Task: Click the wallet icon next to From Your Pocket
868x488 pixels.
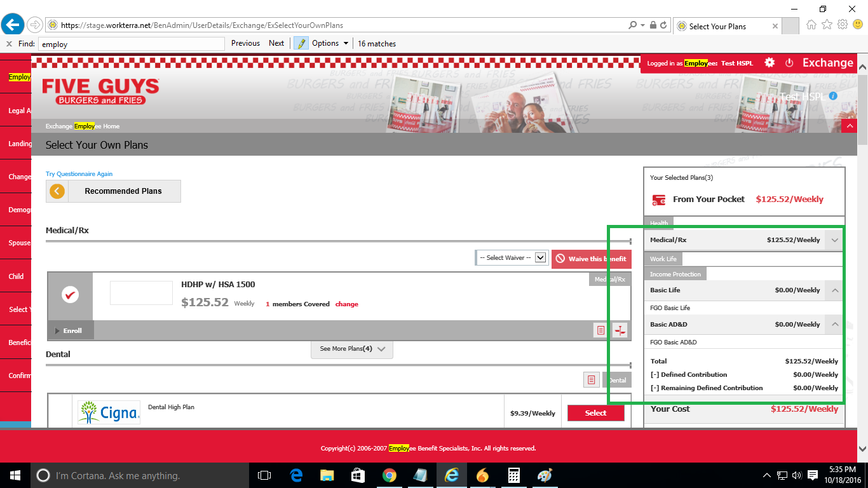Action: click(659, 200)
